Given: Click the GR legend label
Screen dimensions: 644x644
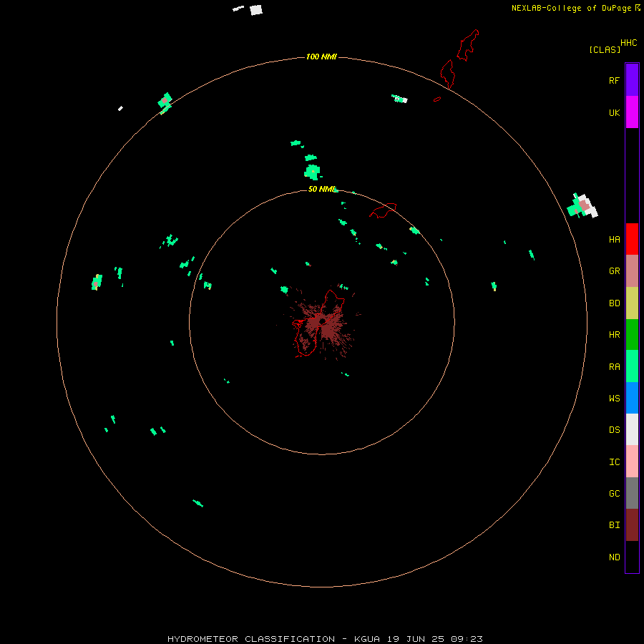Looking at the screenshot, I should pyautogui.click(x=614, y=271).
